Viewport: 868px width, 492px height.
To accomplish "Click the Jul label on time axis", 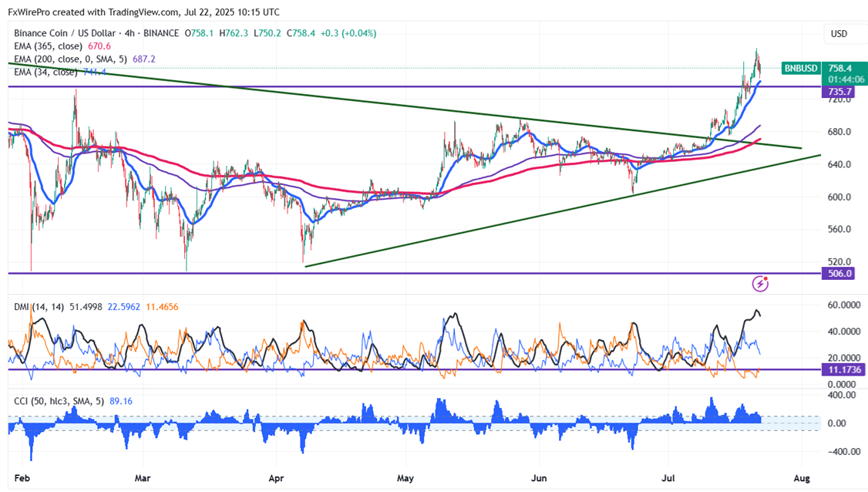I will (668, 477).
